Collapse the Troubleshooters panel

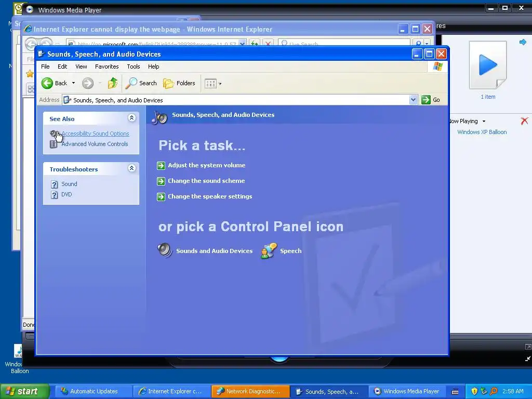coord(131,168)
